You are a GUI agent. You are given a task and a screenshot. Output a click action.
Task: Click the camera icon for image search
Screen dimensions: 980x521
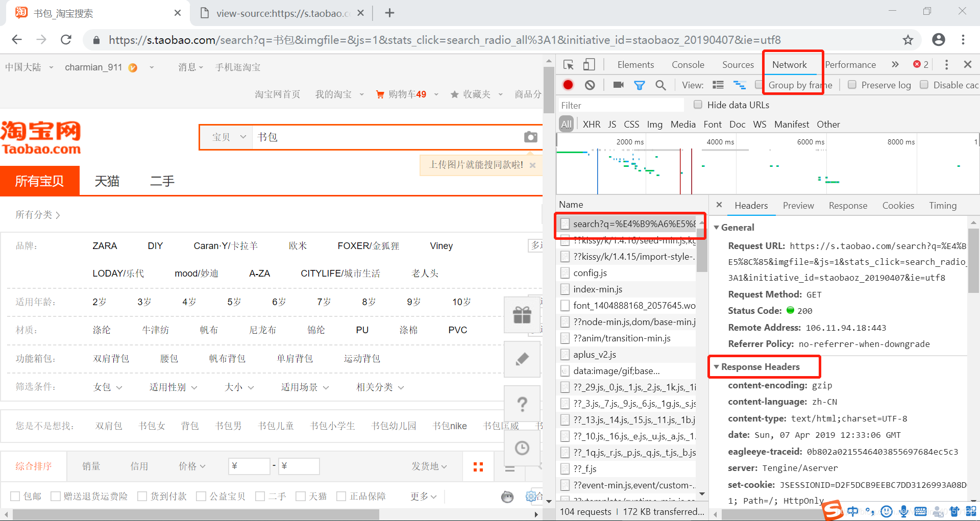click(x=531, y=137)
